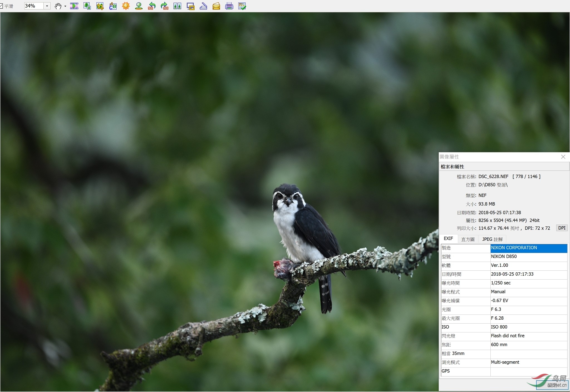Viewport: 570px width, 392px height.
Task: Click the DPI button
Action: tap(562, 228)
